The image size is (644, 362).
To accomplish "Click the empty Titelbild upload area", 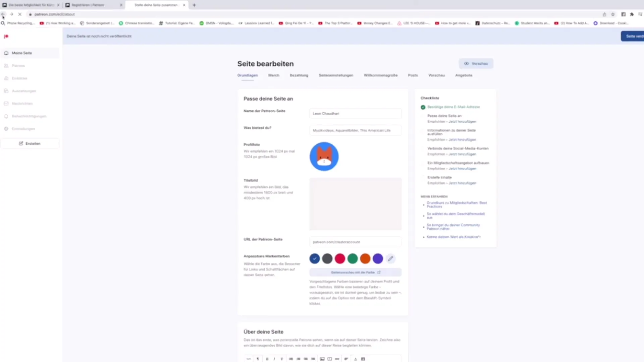I will [355, 204].
